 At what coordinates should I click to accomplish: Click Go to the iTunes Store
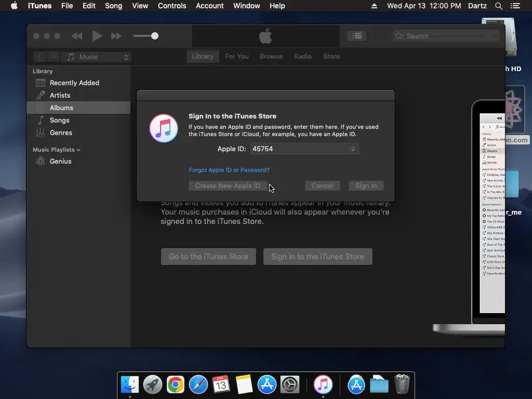208,257
